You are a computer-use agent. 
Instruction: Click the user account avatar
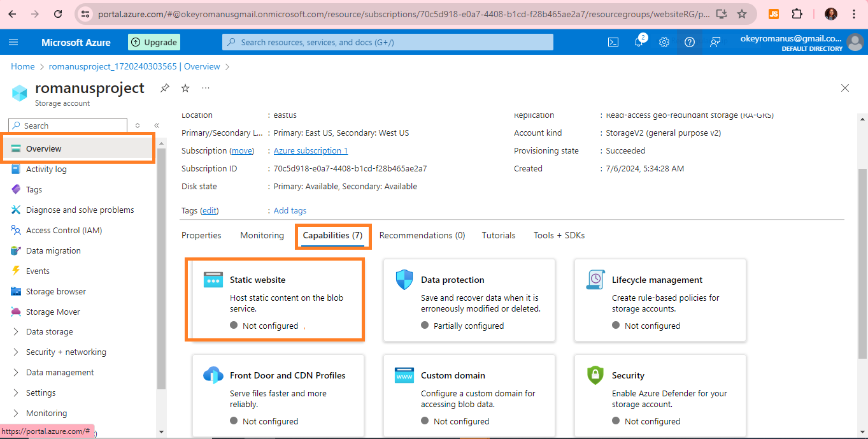(x=855, y=42)
